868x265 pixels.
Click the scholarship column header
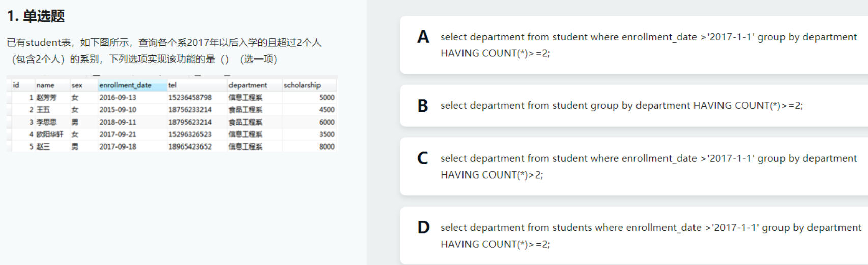point(302,85)
